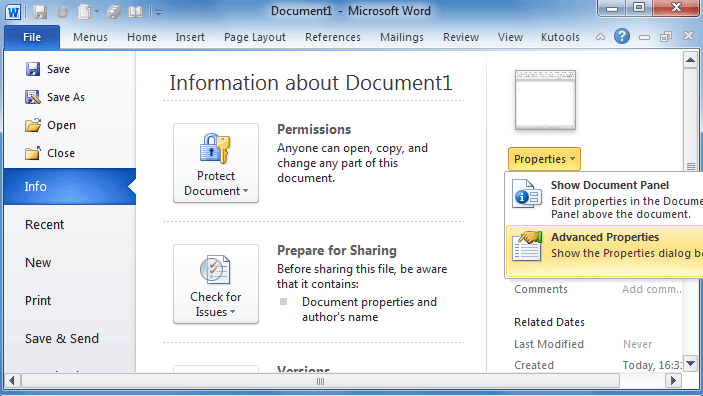Open arrow beside the document page toolbar icon
The width and height of the screenshot is (703, 396).
96,12
